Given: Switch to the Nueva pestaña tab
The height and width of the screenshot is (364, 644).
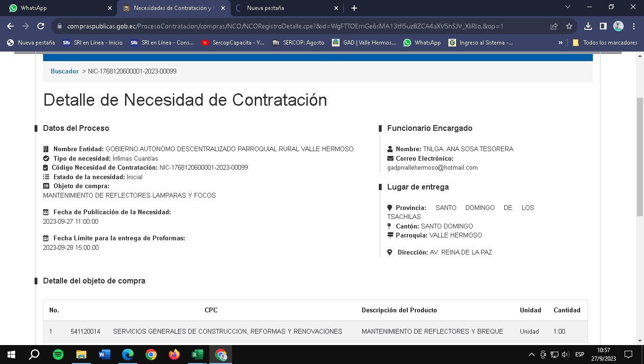Looking at the screenshot, I should 284,8.
